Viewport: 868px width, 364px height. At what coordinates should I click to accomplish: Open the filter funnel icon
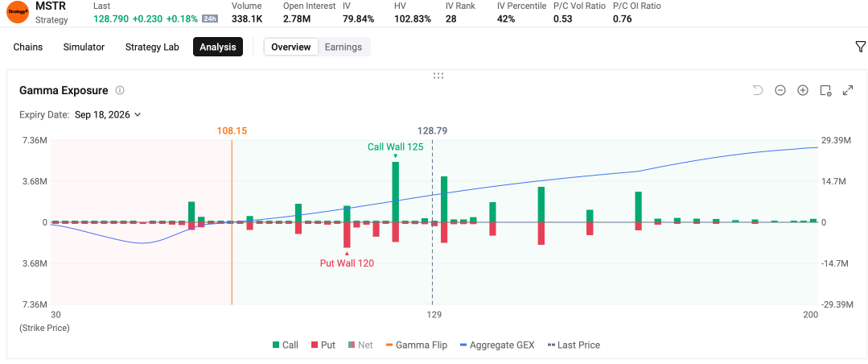[860, 47]
